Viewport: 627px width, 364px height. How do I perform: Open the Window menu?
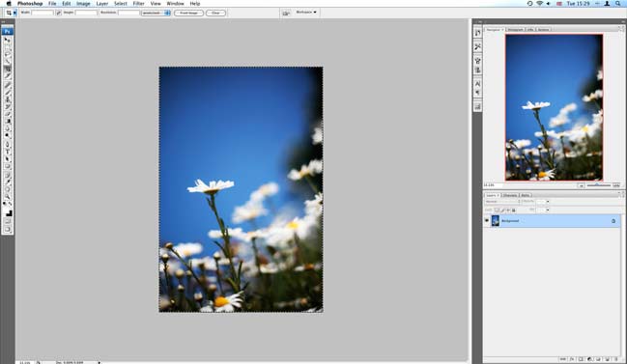pos(175,4)
